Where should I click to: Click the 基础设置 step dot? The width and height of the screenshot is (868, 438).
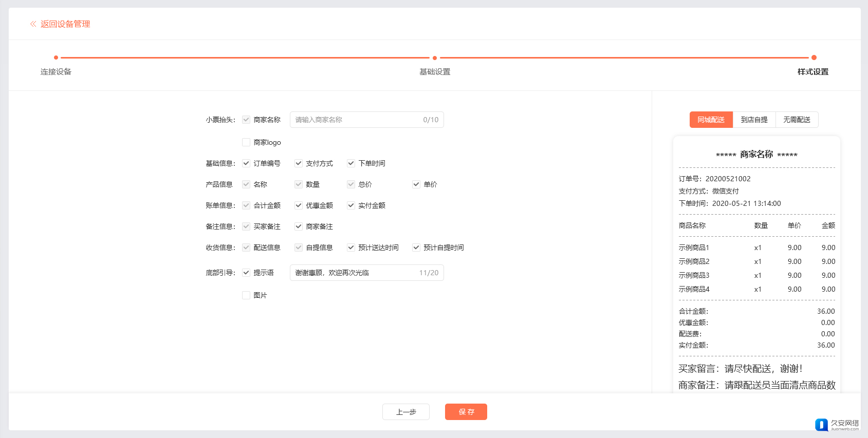coord(435,58)
